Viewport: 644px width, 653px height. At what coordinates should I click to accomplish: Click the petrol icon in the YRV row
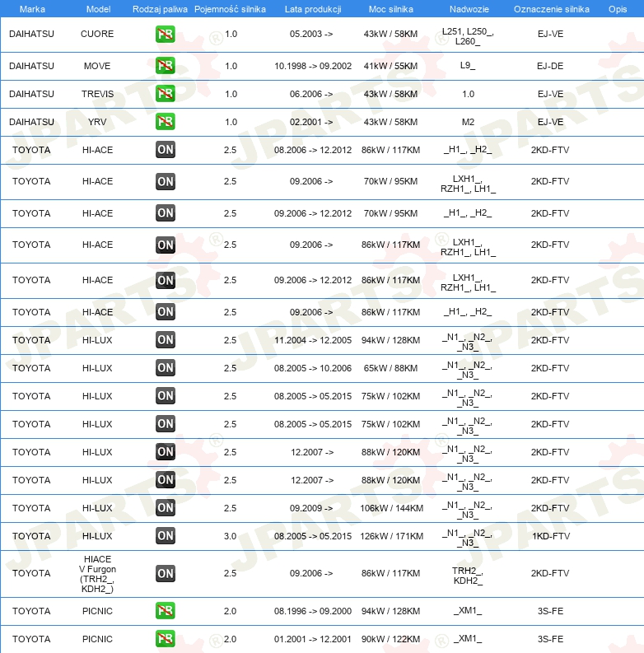(166, 122)
